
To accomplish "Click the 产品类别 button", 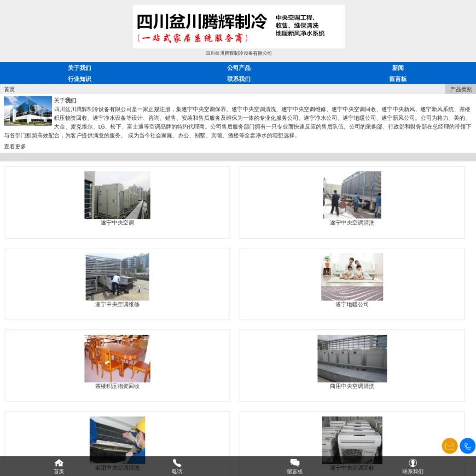I will (461, 89).
